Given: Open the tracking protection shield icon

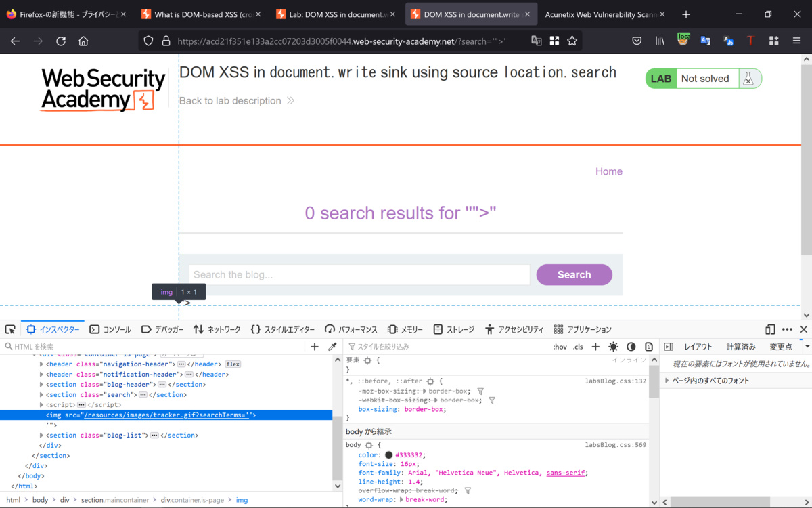Looking at the screenshot, I should pos(149,41).
